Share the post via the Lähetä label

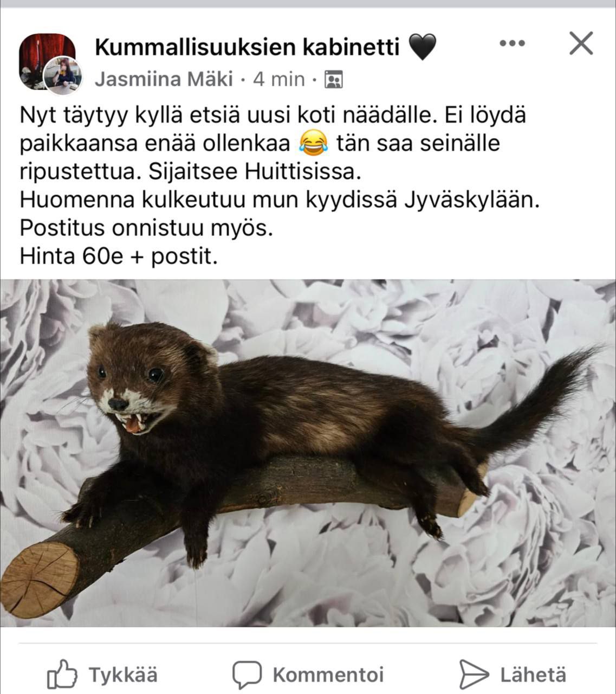click(x=533, y=675)
